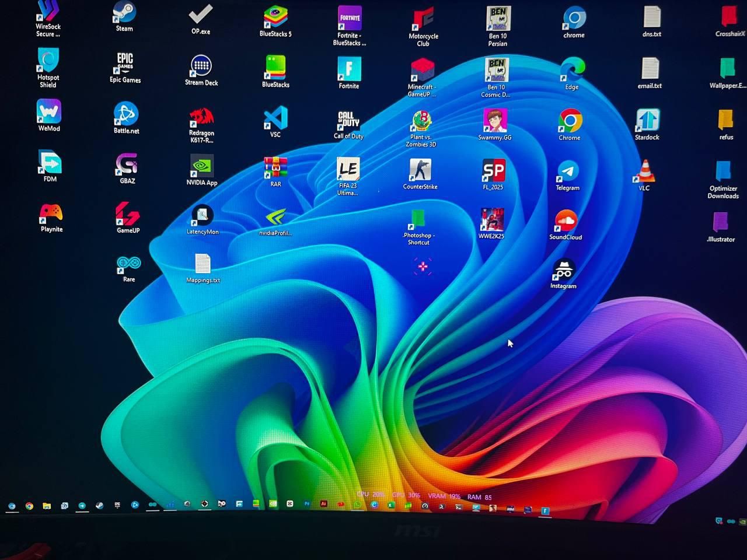Open the Optimizer Downloads blue folder
This screenshot has width=747, height=560.
pos(723,180)
